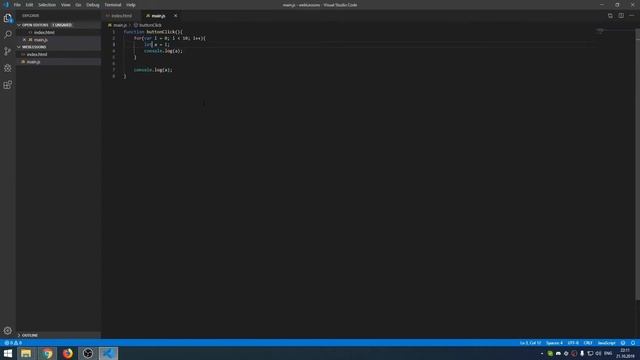This screenshot has height=360, width=640.
Task: Click code line 7 console.log(a)
Action: pos(153,70)
